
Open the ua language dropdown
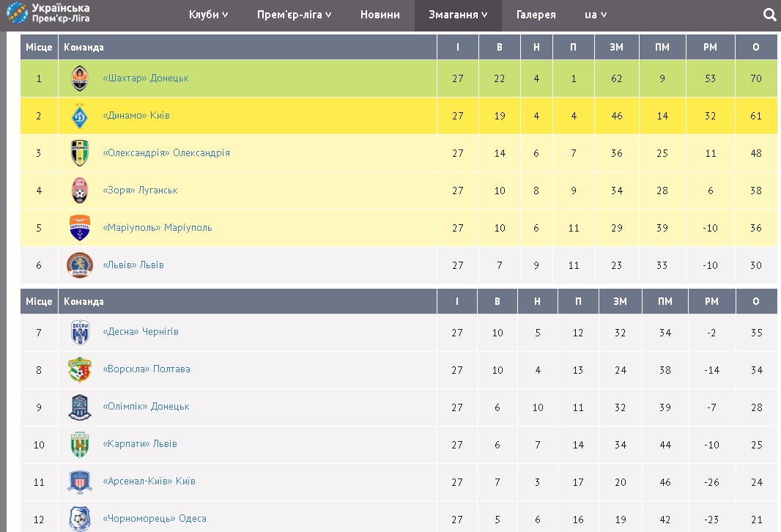pos(596,15)
